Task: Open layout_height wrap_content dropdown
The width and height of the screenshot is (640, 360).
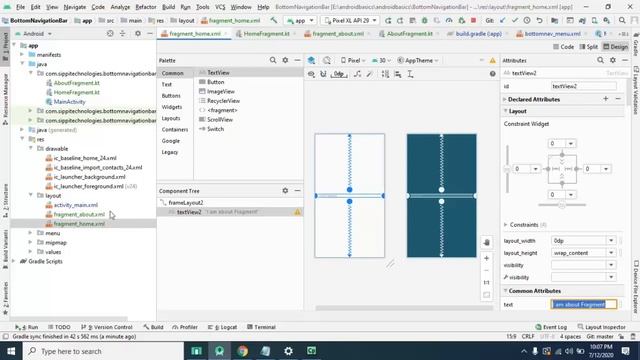Action: [611, 253]
